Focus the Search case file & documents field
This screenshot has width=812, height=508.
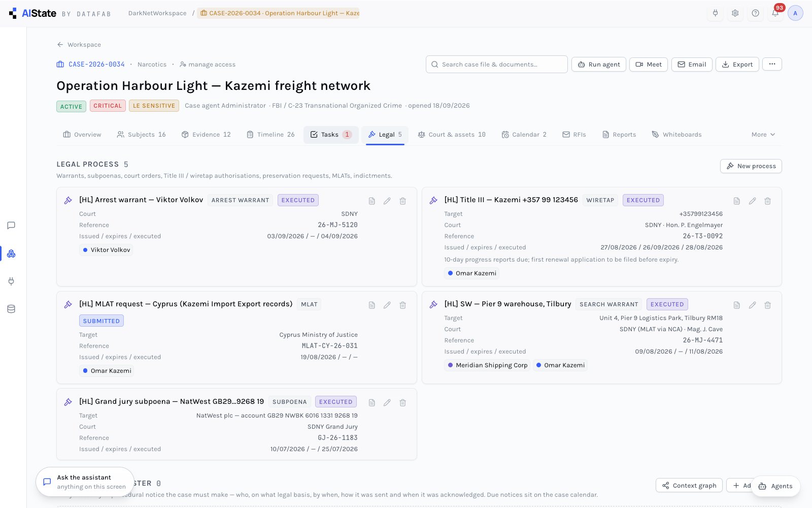coord(497,65)
